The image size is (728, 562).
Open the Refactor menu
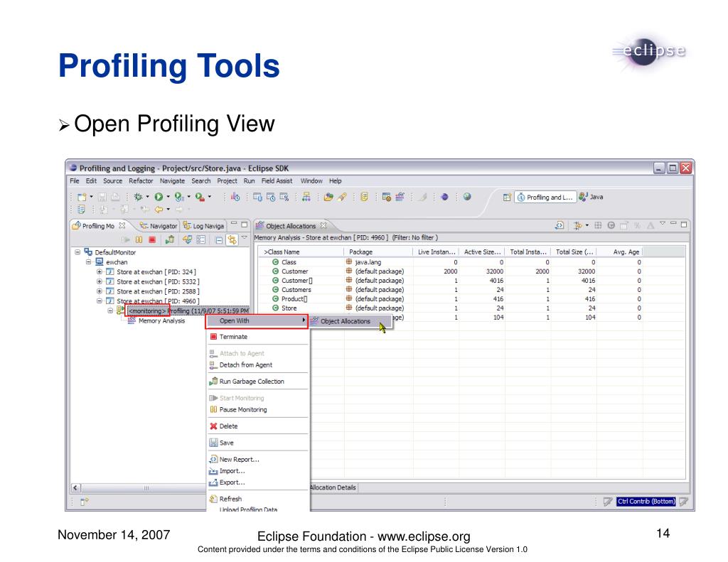tap(141, 181)
